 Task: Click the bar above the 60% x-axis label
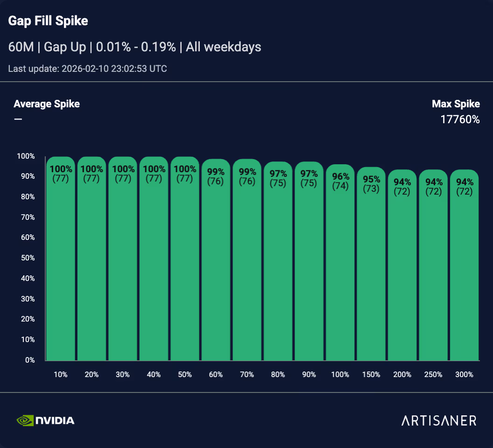(x=216, y=259)
